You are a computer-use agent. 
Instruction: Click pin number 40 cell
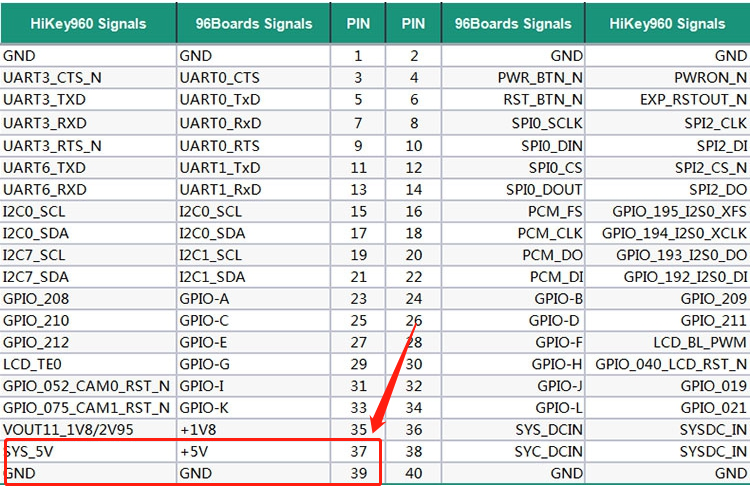pyautogui.click(x=413, y=473)
